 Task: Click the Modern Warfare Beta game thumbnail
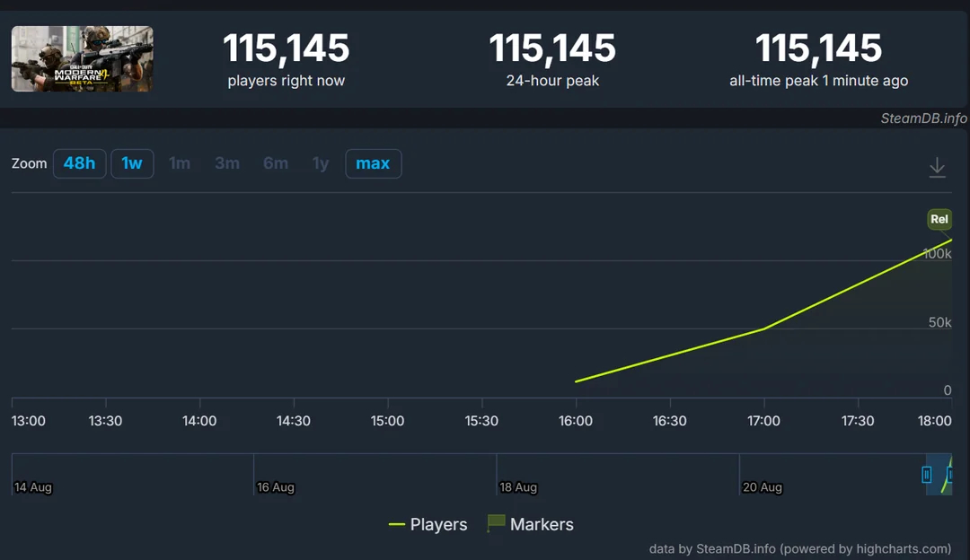pyautogui.click(x=83, y=58)
